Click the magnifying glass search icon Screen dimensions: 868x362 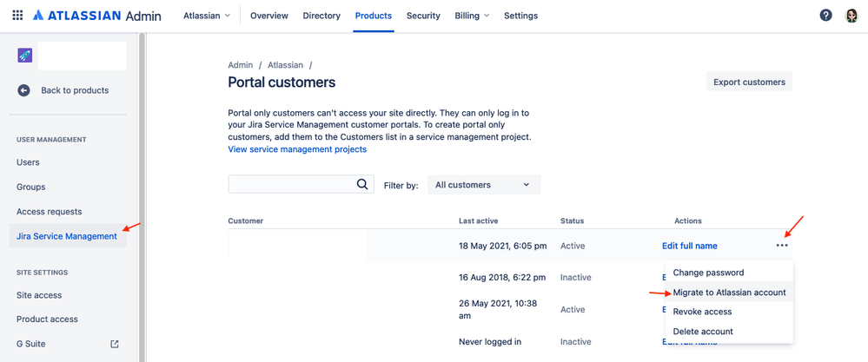tap(362, 185)
